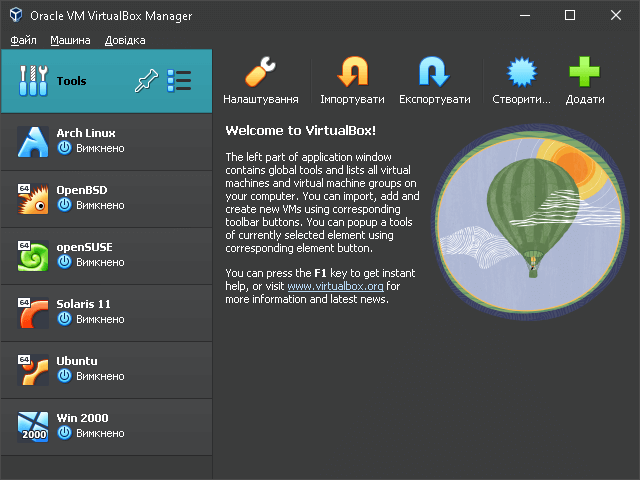This screenshot has width=640, height=480.
Task: Select the Arch Linux logo icon
Action: [33, 142]
